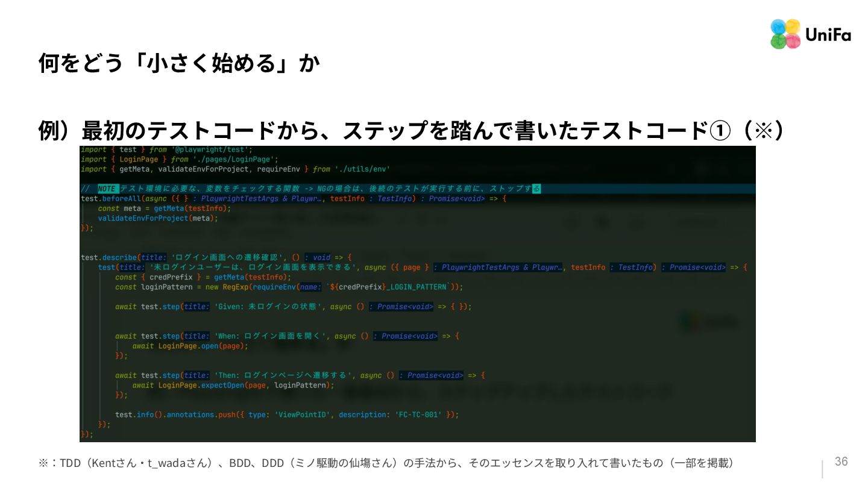Click the UniFa logo icon
Viewport: 868px width, 488px height.
pos(786,34)
